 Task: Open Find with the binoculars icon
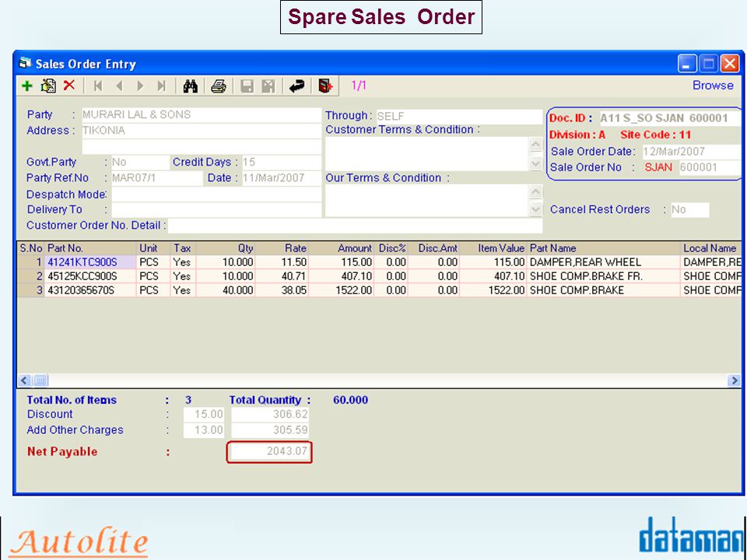(190, 86)
